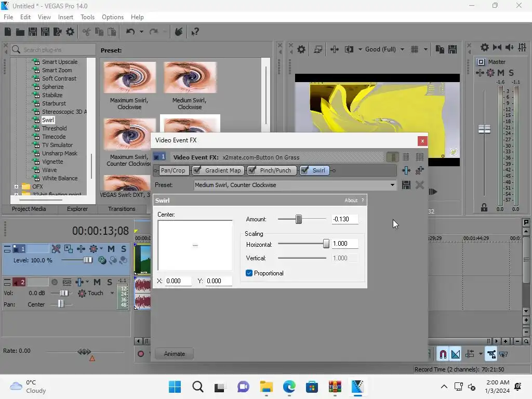Image resolution: width=532 pixels, height=399 pixels.
Task: Open project Properties gear in main toolbar
Action: [70, 32]
